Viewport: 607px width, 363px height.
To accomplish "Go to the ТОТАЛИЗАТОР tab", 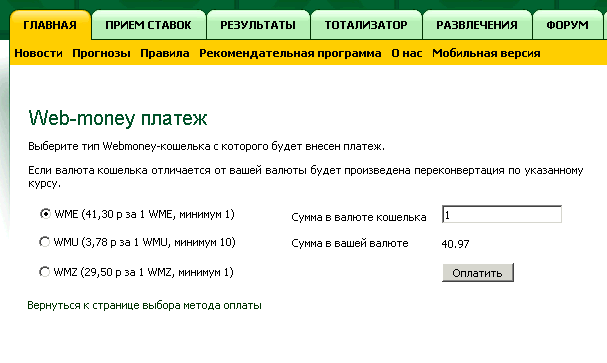I will [x=366, y=25].
